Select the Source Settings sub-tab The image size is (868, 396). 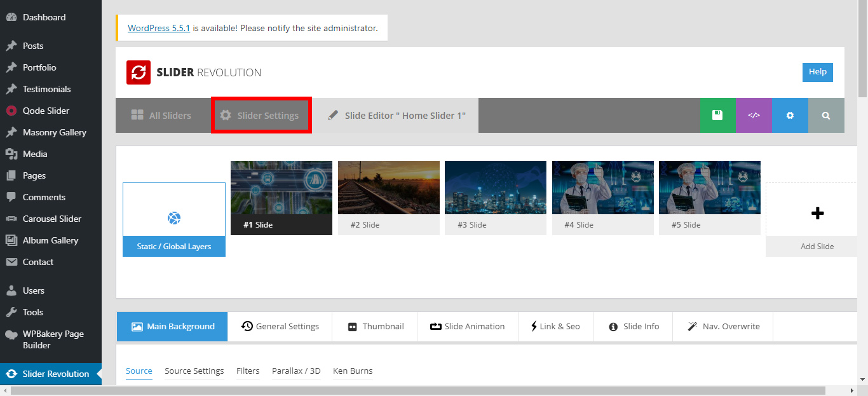pyautogui.click(x=194, y=371)
